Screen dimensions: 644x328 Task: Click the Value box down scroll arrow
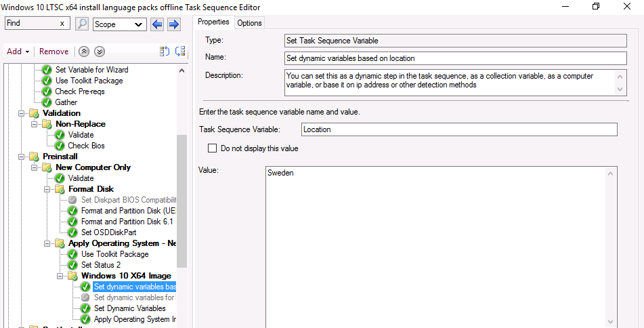coord(611,322)
